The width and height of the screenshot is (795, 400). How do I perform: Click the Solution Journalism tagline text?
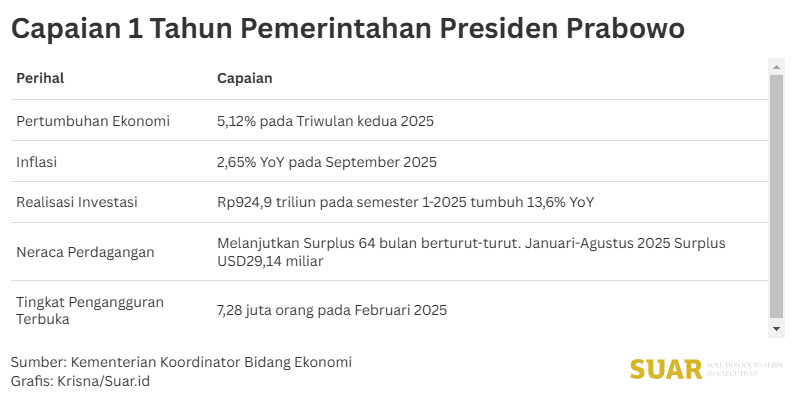tap(745, 368)
